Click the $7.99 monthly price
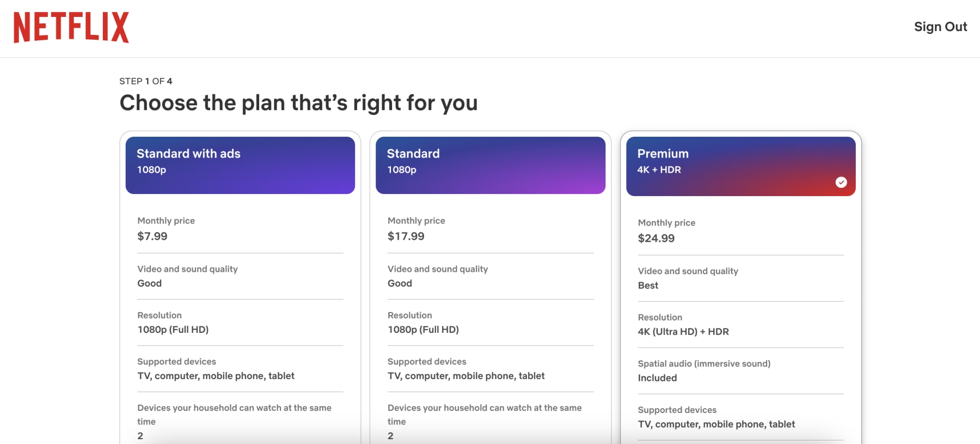This screenshot has height=444, width=980. [x=152, y=236]
